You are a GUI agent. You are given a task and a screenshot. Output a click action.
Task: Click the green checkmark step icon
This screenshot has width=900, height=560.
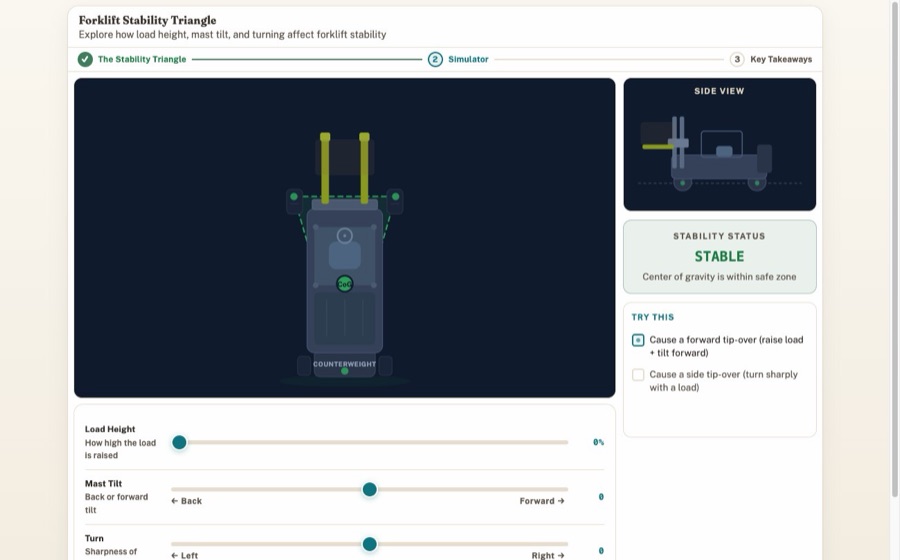86,59
